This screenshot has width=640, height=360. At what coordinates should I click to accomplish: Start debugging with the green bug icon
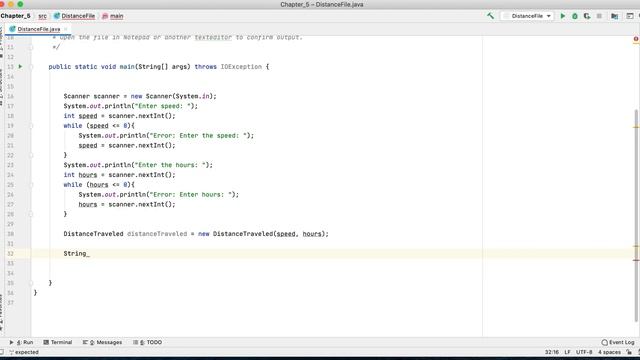point(575,16)
